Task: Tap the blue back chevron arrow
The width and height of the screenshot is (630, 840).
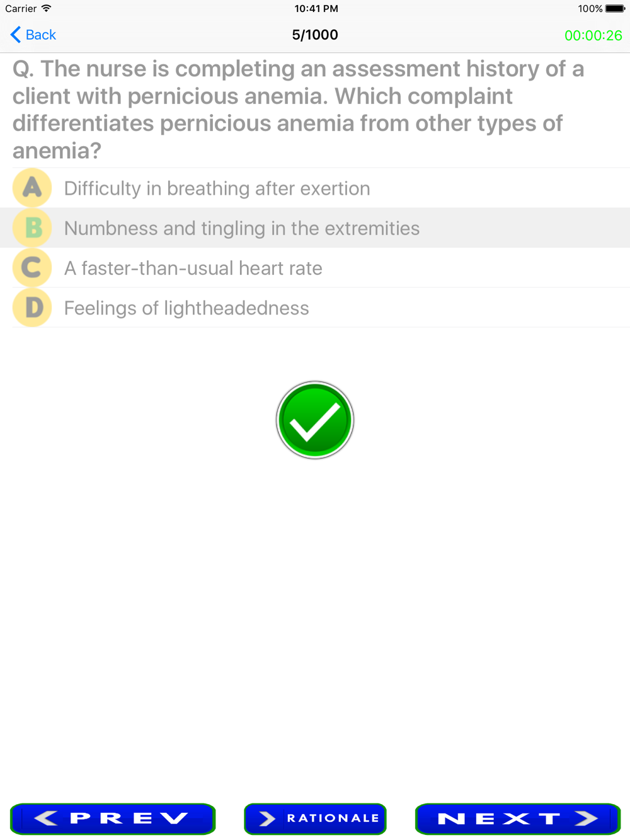Action: pos(16,35)
